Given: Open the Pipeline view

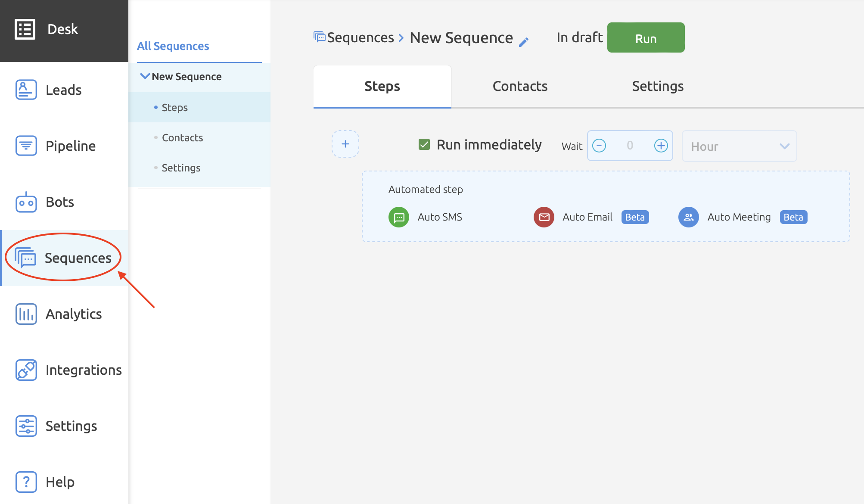Looking at the screenshot, I should [26, 146].
